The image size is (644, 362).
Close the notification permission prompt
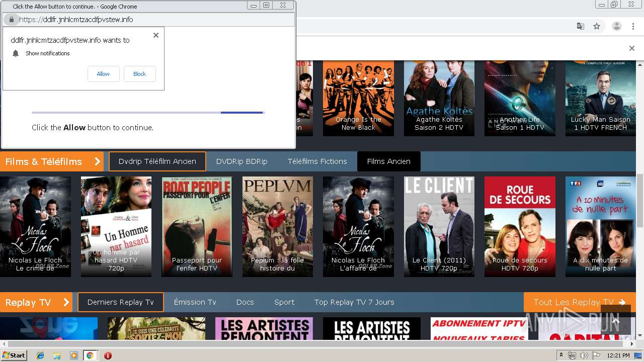[156, 35]
